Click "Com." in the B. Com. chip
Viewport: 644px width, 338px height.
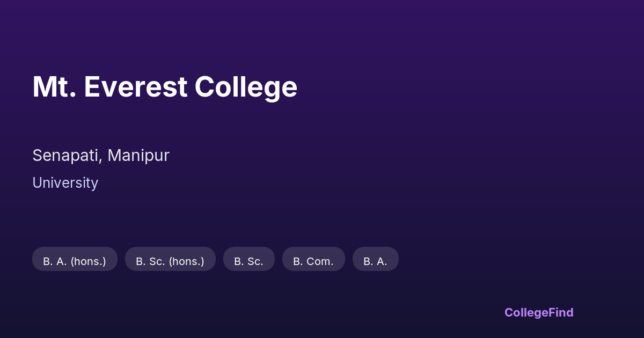click(320, 261)
